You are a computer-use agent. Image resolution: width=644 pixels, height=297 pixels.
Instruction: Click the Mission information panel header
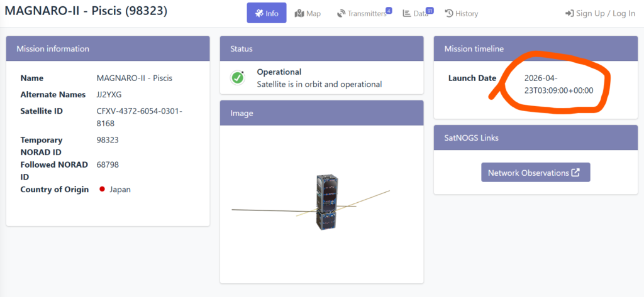pos(108,48)
